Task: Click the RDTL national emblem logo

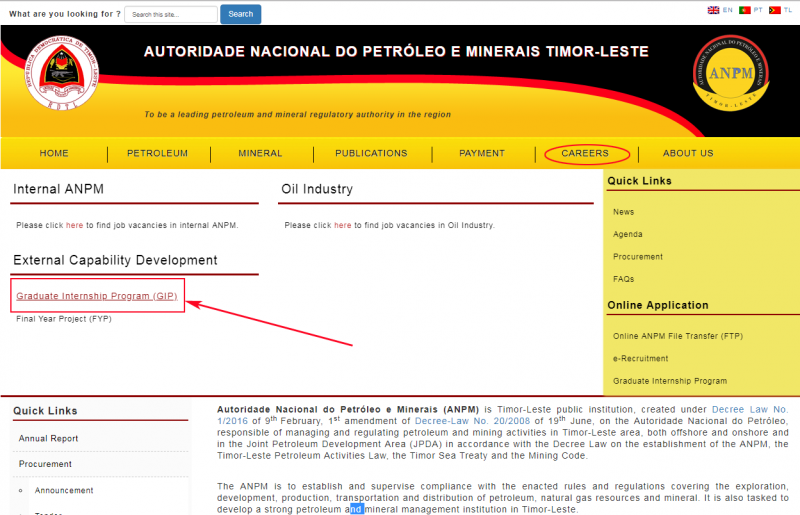Action: 62,72
